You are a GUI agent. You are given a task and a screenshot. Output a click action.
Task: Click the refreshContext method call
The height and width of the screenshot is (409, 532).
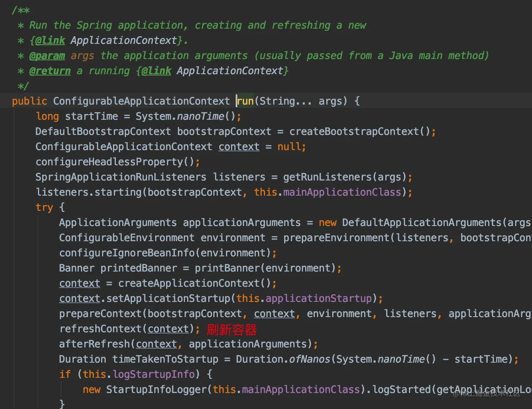tap(100, 329)
